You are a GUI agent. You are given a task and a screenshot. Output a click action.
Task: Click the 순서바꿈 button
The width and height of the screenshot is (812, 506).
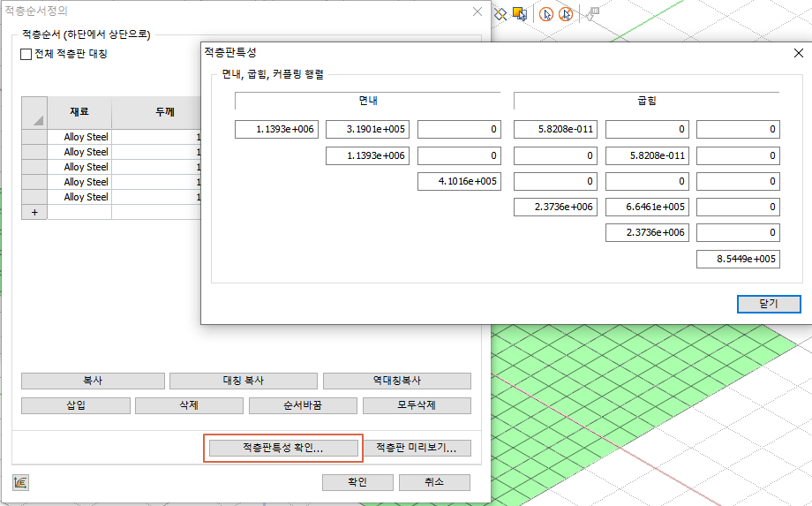[303, 405]
